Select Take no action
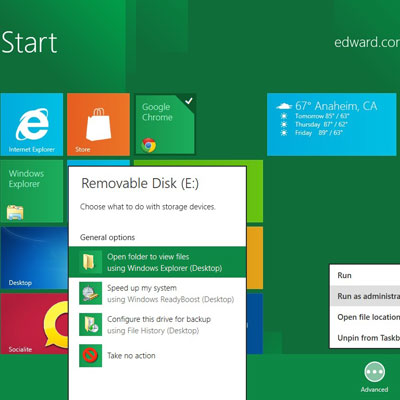This screenshot has width=400, height=400. tap(157, 356)
